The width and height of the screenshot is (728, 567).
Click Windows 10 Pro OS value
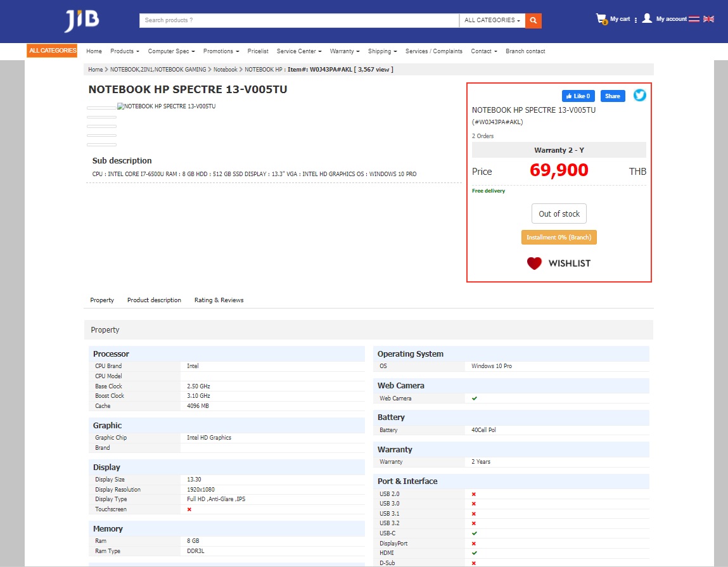click(491, 366)
